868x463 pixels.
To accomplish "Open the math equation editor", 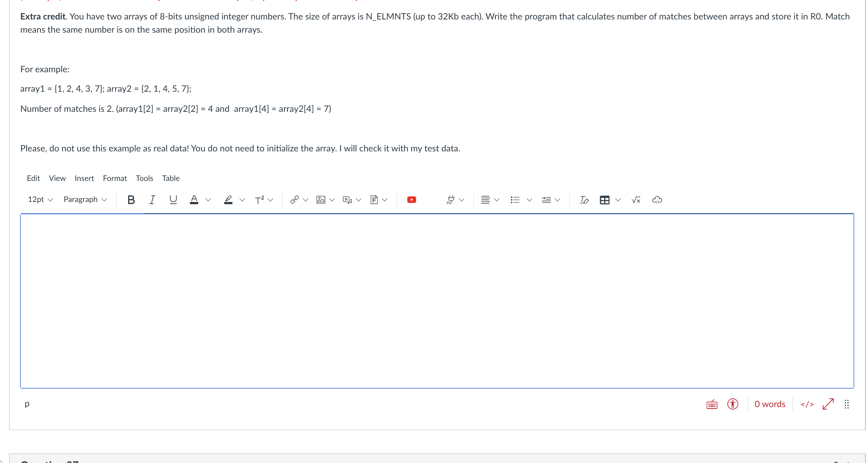I will coord(636,200).
